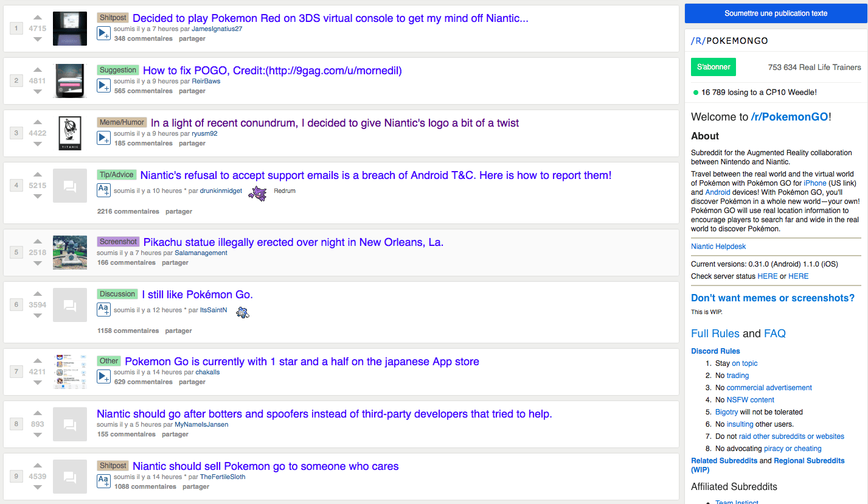Image resolution: width=868 pixels, height=504 pixels.
Task: Click the placeholder icon for botters and spoofers post
Action: tap(70, 424)
